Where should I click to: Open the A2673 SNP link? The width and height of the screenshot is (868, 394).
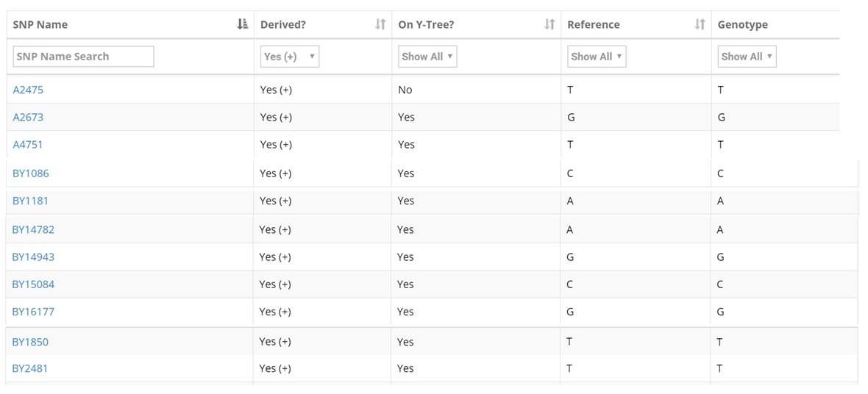(x=29, y=117)
